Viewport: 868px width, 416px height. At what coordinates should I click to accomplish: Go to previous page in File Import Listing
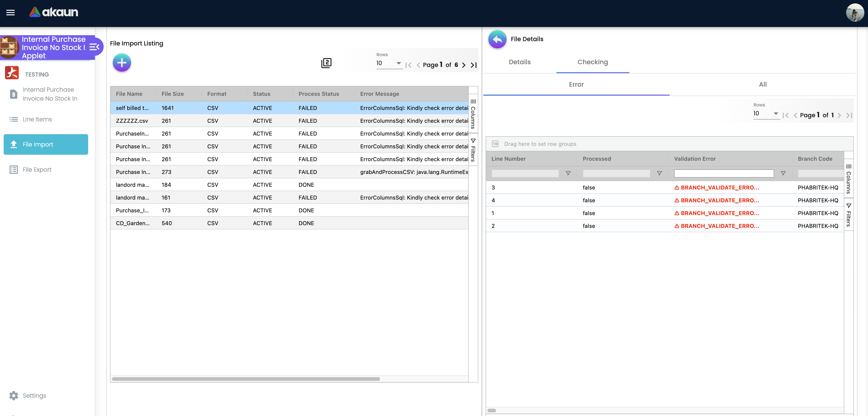point(418,65)
